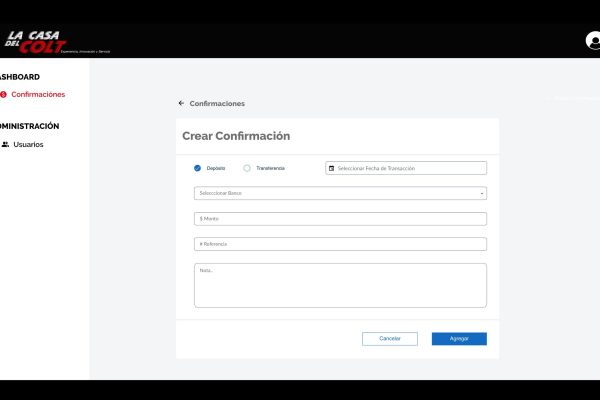Click the Usuarios people icon

tap(5, 144)
